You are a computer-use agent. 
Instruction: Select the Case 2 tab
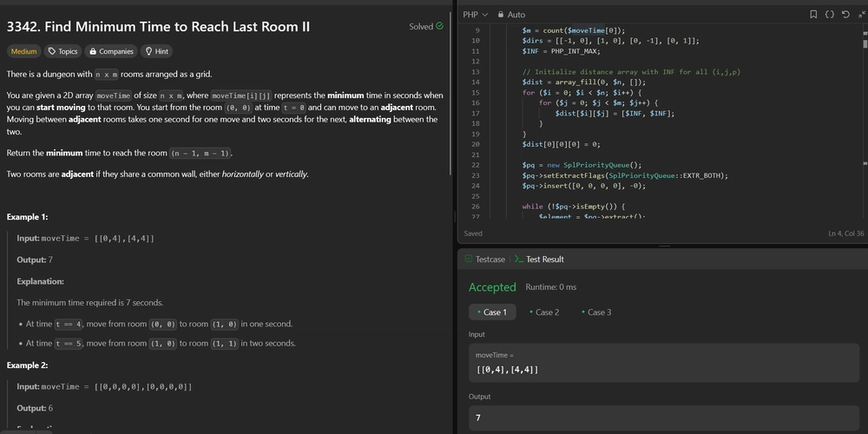click(x=544, y=312)
